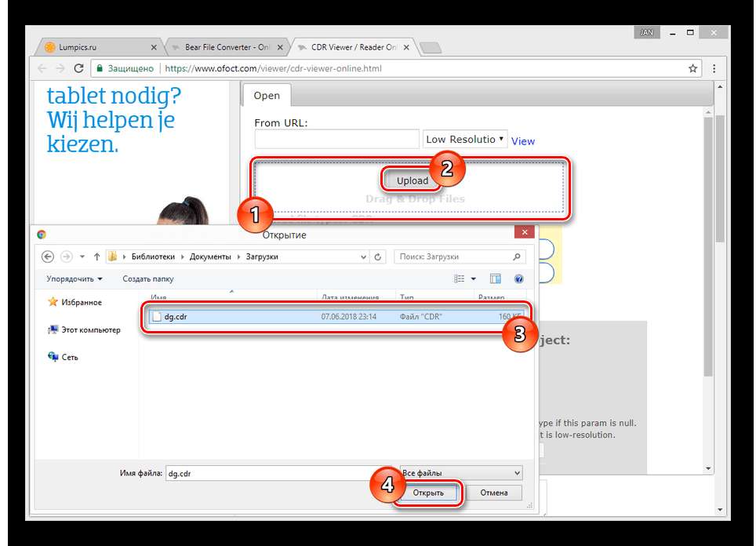
Task: Click the Файл "CDR" type cell
Action: (420, 316)
